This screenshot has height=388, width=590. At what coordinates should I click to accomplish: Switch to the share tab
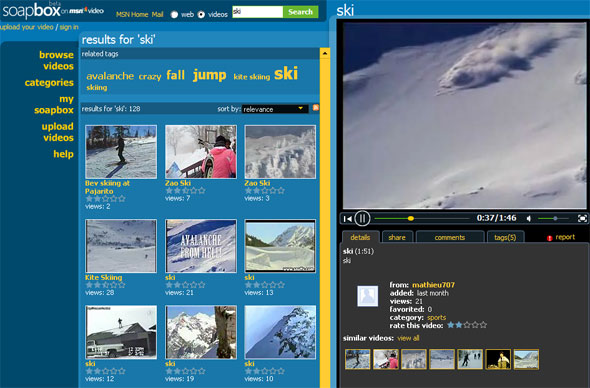click(x=397, y=237)
